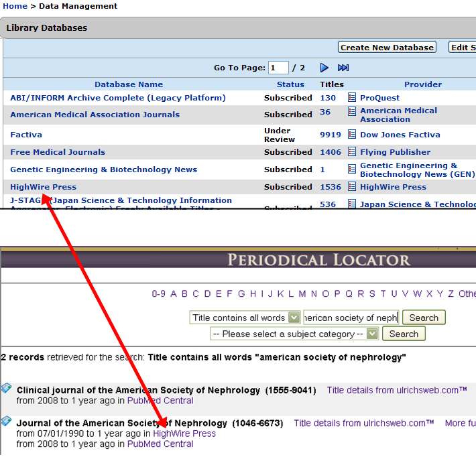The image size is (476, 469).
Task: Sort by Status column header
Action: point(290,84)
